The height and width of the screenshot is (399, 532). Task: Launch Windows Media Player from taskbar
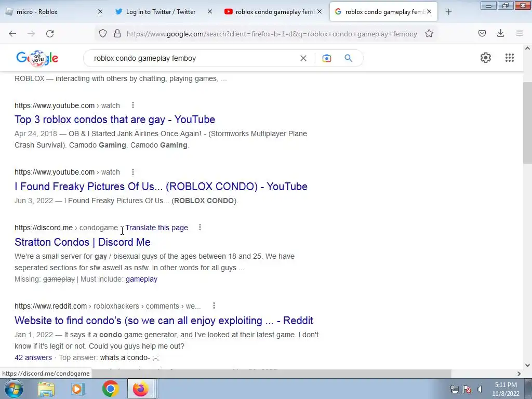pos(78,389)
